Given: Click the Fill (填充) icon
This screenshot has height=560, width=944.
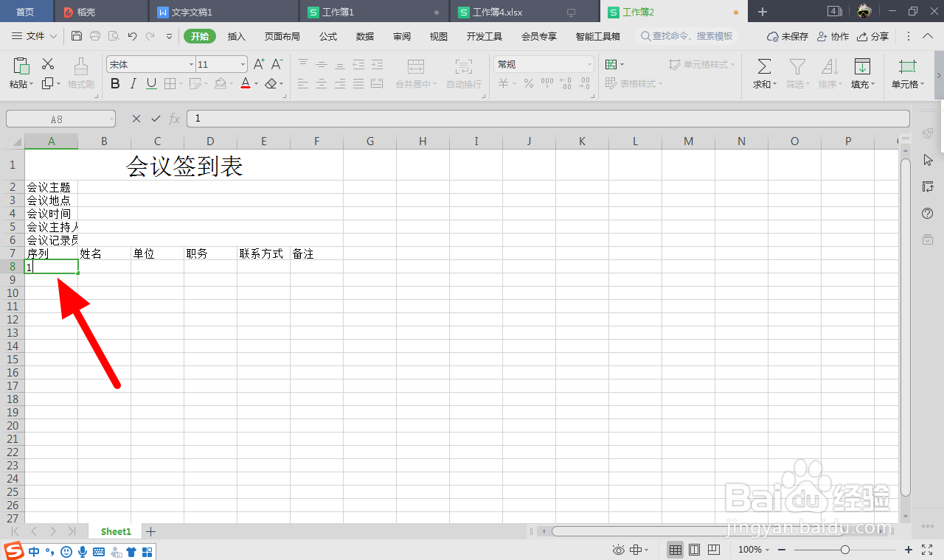Looking at the screenshot, I should tap(862, 66).
